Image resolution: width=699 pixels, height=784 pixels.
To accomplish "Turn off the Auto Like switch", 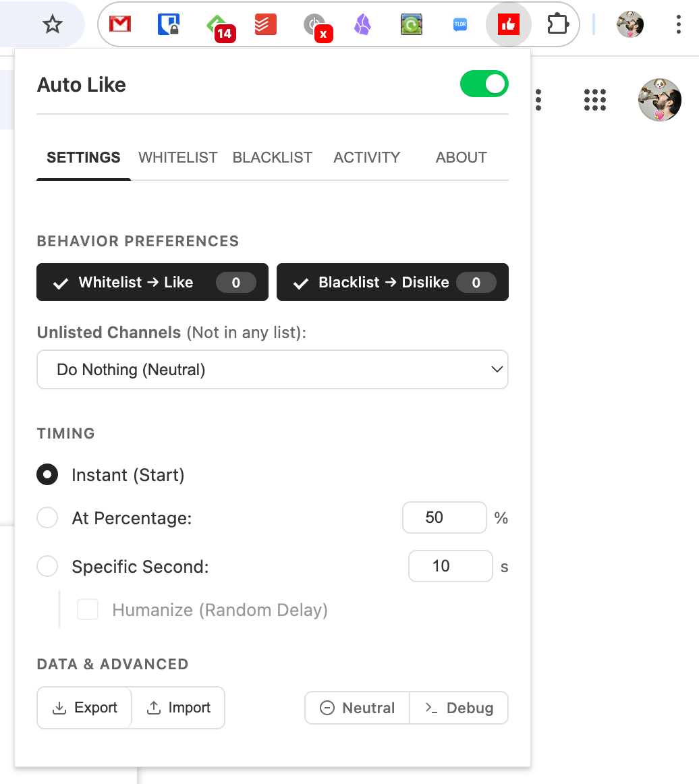I will 484,84.
